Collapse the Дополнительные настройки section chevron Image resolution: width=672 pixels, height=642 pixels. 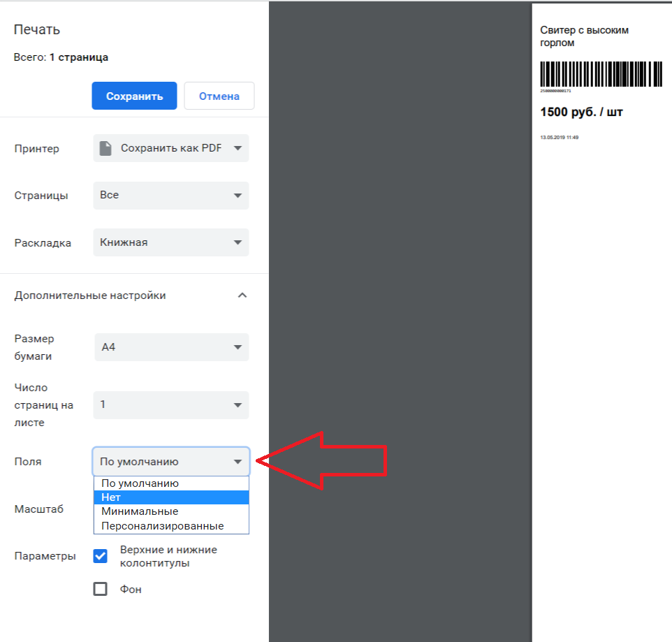tap(242, 296)
